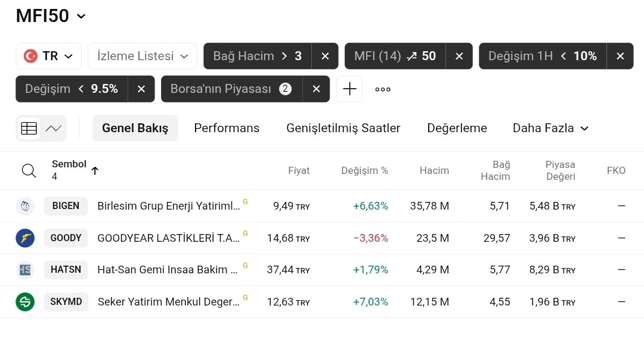This screenshot has height=346, width=644.
Task: Expand the İzleme Listesi dropdown
Action: pyautogui.click(x=143, y=56)
